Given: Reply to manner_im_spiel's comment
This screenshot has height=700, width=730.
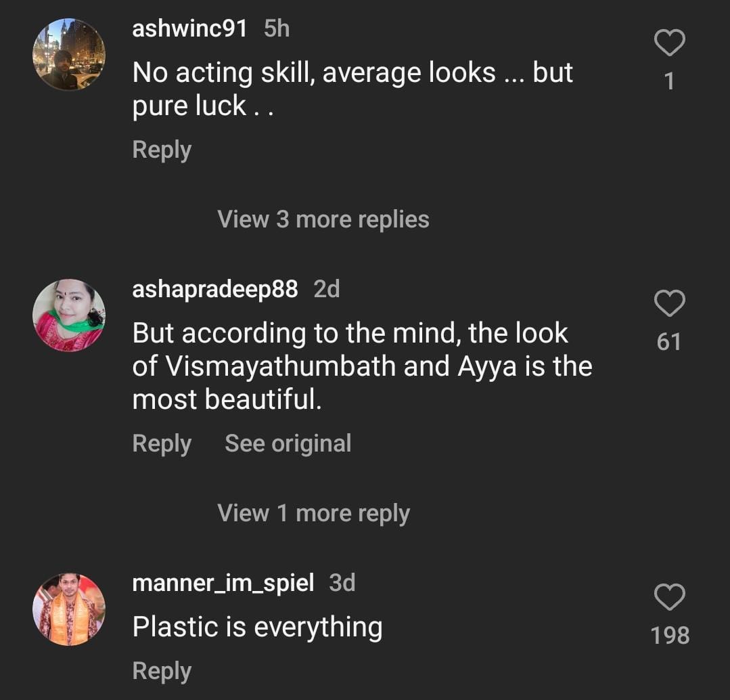Looking at the screenshot, I should click(x=162, y=671).
